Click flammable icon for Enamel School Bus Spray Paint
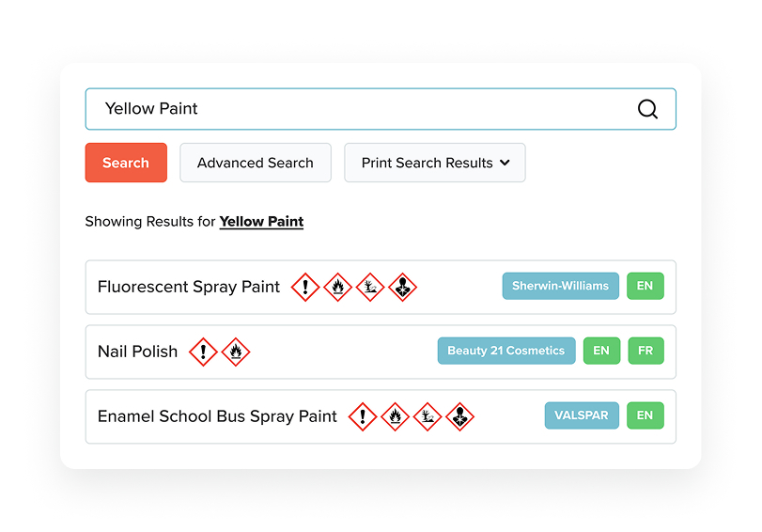The height and width of the screenshot is (532, 762). click(395, 416)
